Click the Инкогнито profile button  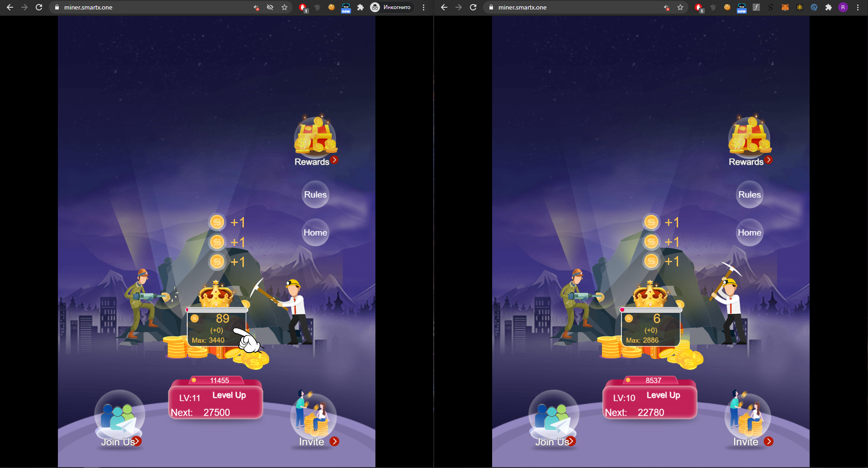coord(391,7)
